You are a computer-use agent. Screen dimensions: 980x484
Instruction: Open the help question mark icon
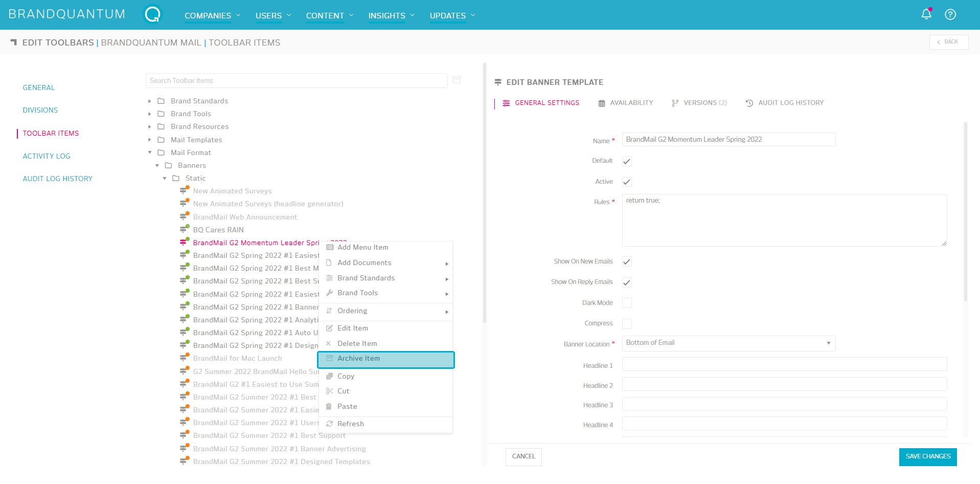(950, 14)
